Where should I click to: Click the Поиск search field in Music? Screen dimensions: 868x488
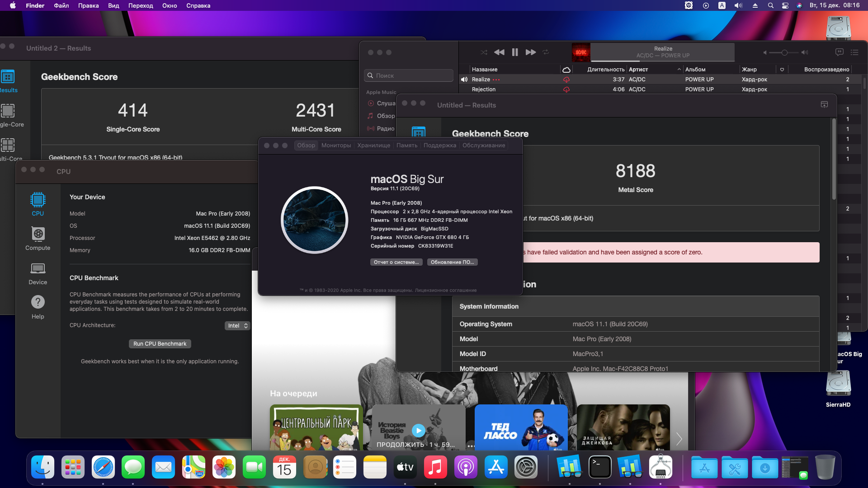pos(409,75)
